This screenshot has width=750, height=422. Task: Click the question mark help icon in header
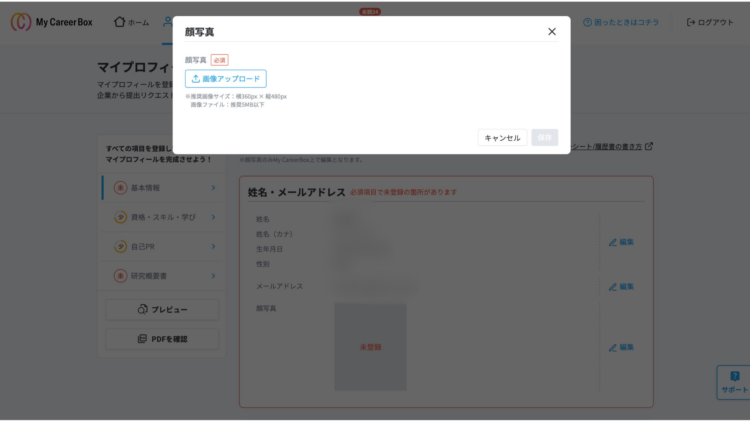click(587, 22)
